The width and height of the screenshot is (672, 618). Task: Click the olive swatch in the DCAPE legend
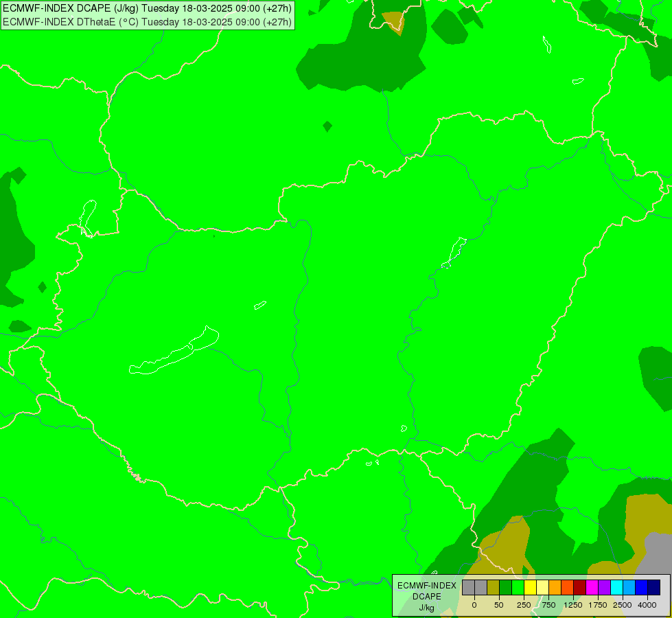pos(494,587)
